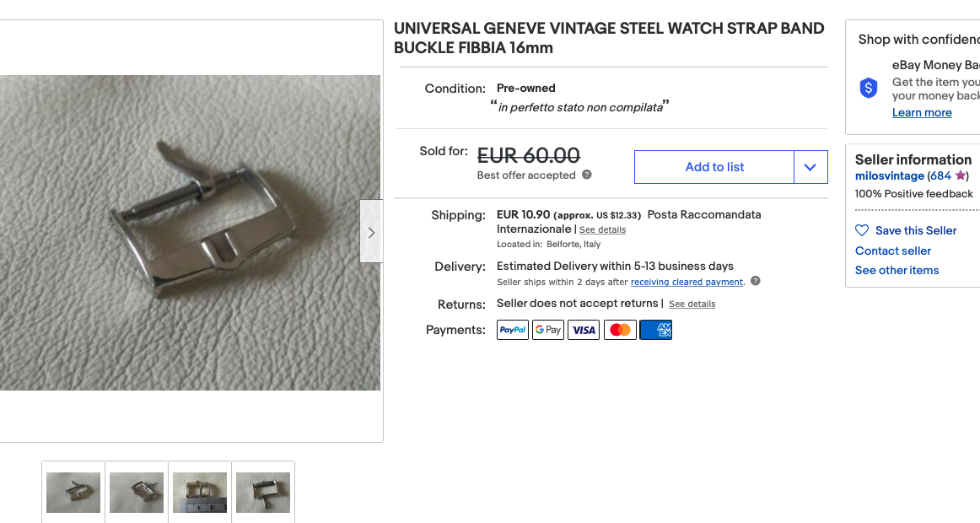980x523 pixels.
Task: Click the cleared payment help icon
Action: (755, 281)
